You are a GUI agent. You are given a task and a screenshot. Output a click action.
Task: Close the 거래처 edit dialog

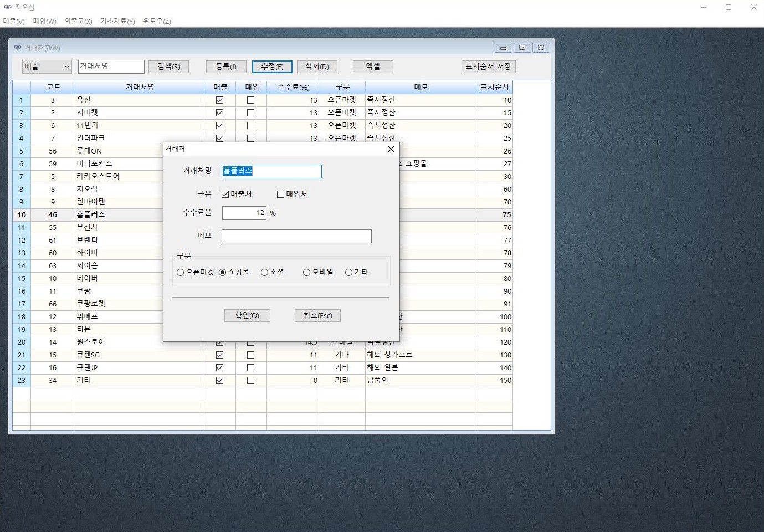(391, 149)
